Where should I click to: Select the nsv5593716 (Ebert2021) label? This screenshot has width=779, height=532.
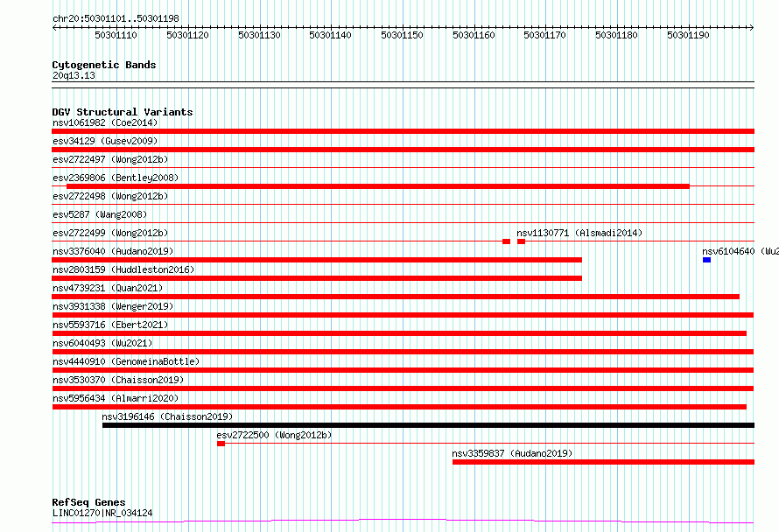[x=110, y=325]
